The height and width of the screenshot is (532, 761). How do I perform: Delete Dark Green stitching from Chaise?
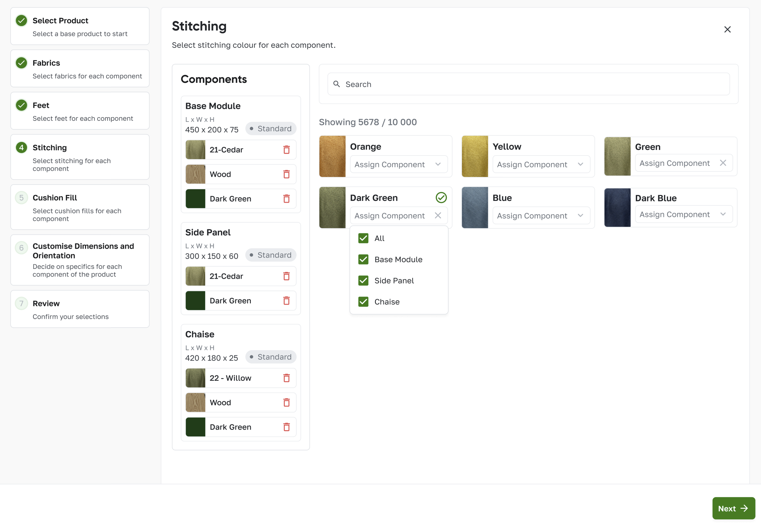286,427
